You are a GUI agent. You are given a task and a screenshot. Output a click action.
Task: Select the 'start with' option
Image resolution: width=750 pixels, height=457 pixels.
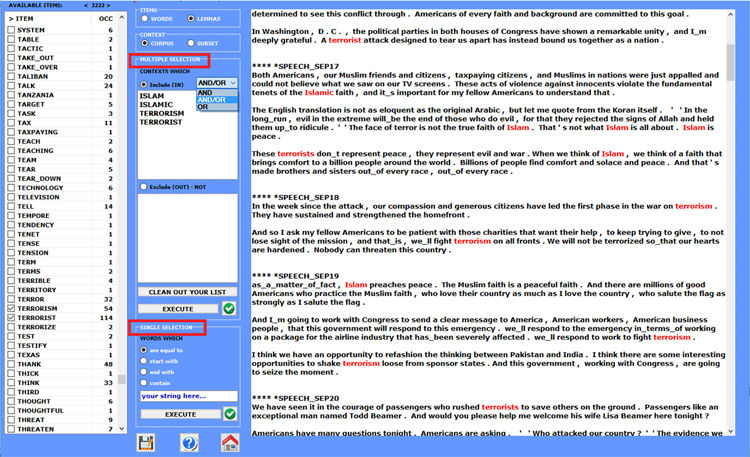(x=143, y=361)
